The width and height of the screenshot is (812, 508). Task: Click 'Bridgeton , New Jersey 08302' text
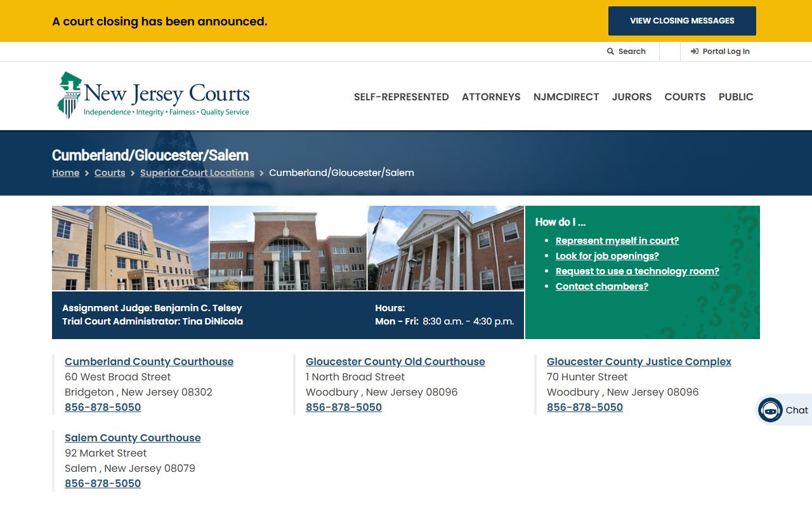[138, 392]
